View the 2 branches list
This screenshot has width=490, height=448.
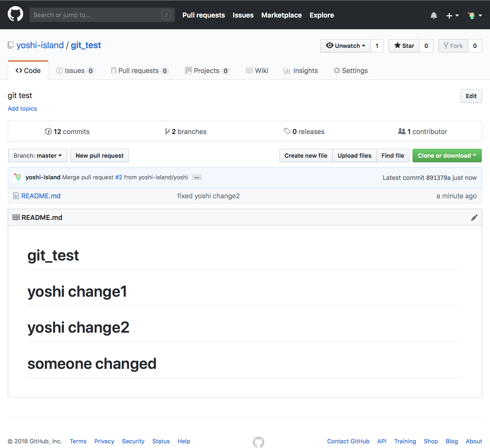tap(185, 132)
